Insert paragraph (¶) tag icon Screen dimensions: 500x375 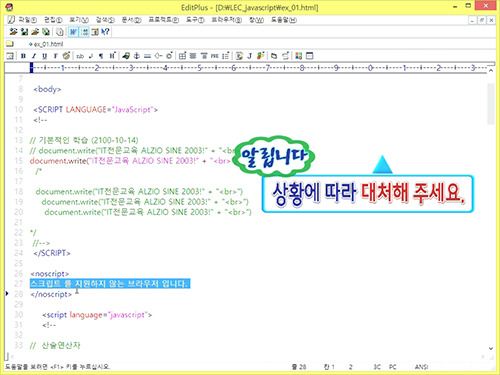[x=101, y=56]
